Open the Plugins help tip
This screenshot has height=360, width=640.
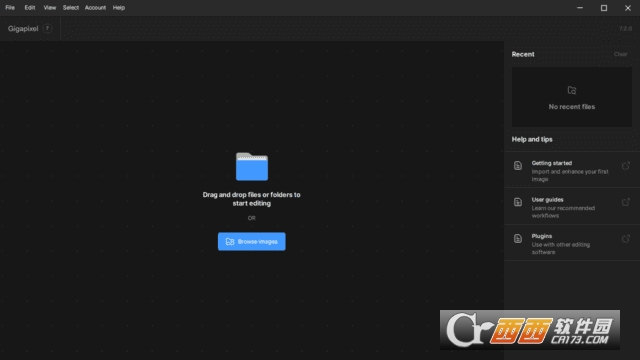572,243
